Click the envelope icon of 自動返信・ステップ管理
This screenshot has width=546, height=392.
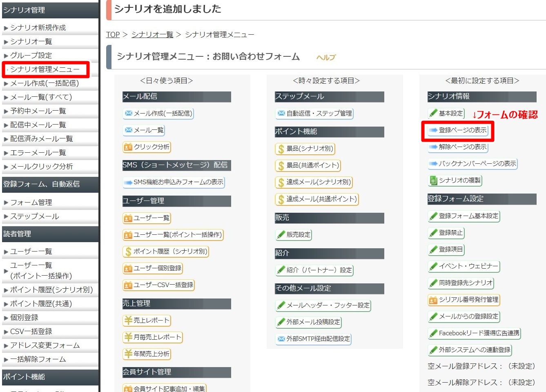281,113
